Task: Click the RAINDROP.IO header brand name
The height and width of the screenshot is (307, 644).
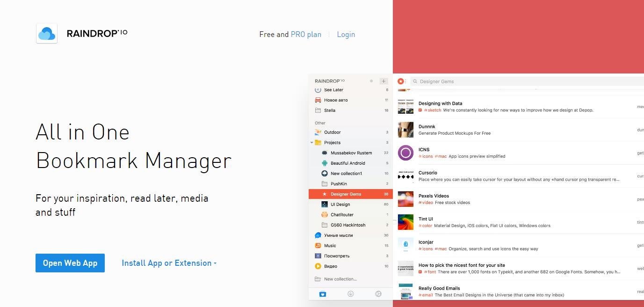Action: click(x=97, y=33)
